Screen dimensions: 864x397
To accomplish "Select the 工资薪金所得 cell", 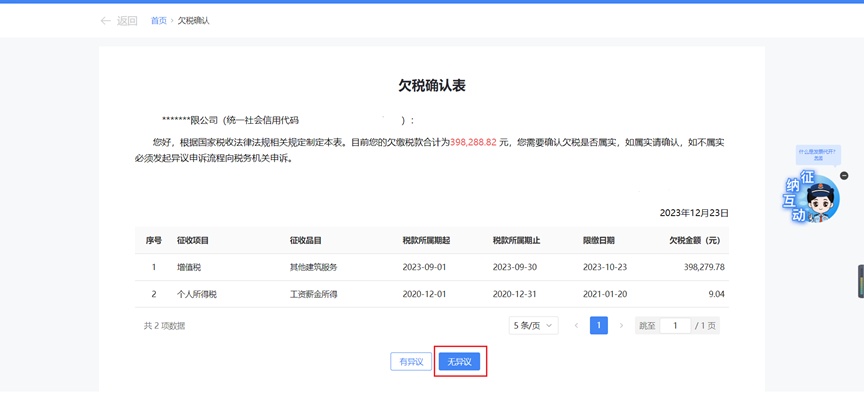I will tap(314, 294).
